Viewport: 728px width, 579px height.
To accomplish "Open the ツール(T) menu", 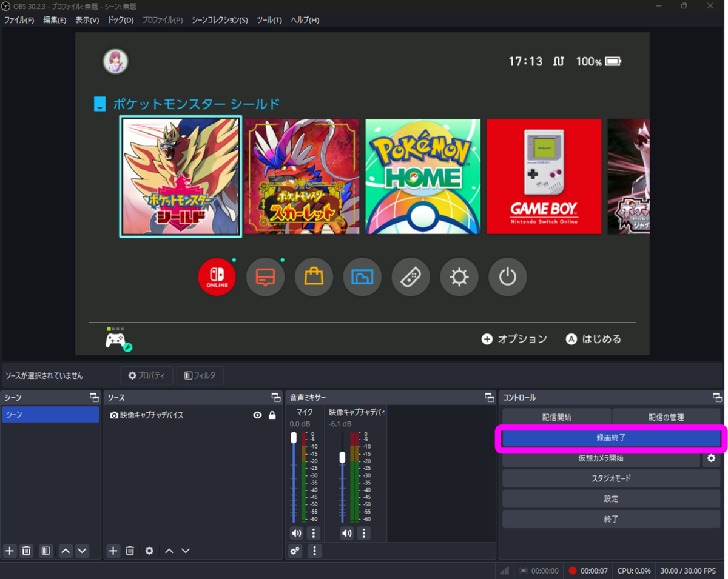I will [x=269, y=20].
